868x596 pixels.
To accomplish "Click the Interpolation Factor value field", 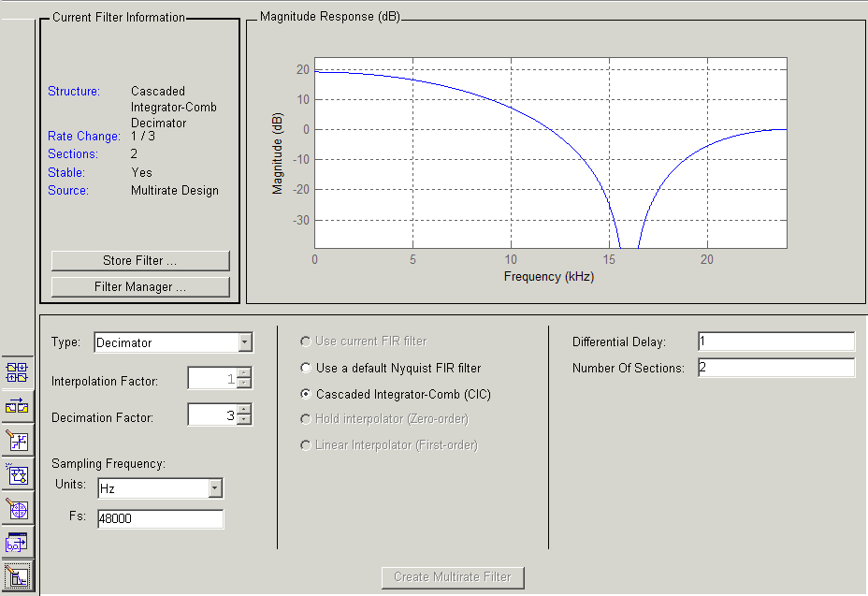I will click(x=212, y=379).
